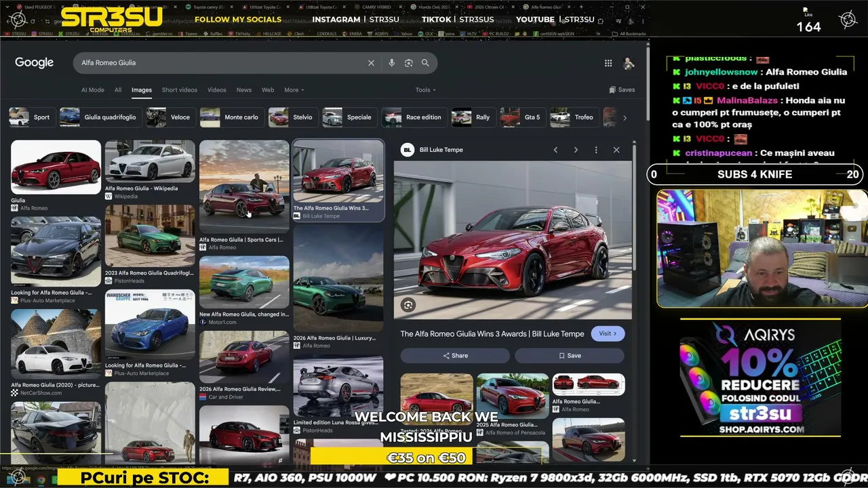Open the large red Giulia preview image
Viewport: 868px width, 488px height.
[513, 240]
